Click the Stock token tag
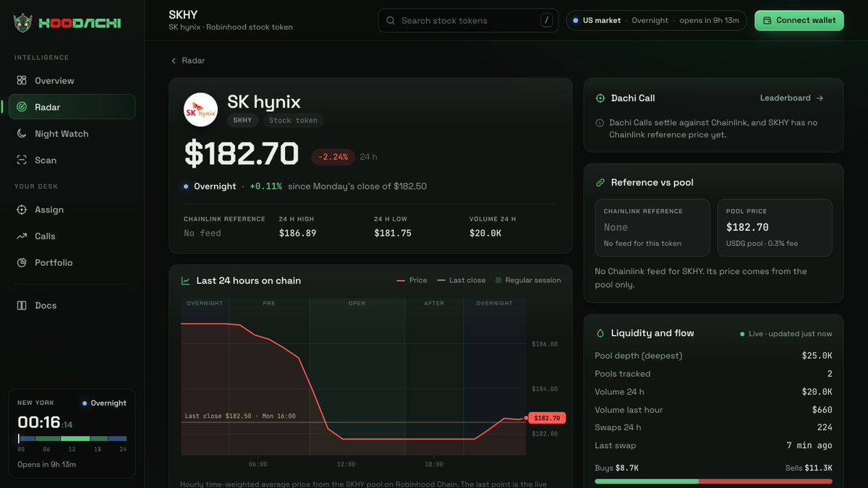Screen dimensions: 868x488 tap(293, 121)
